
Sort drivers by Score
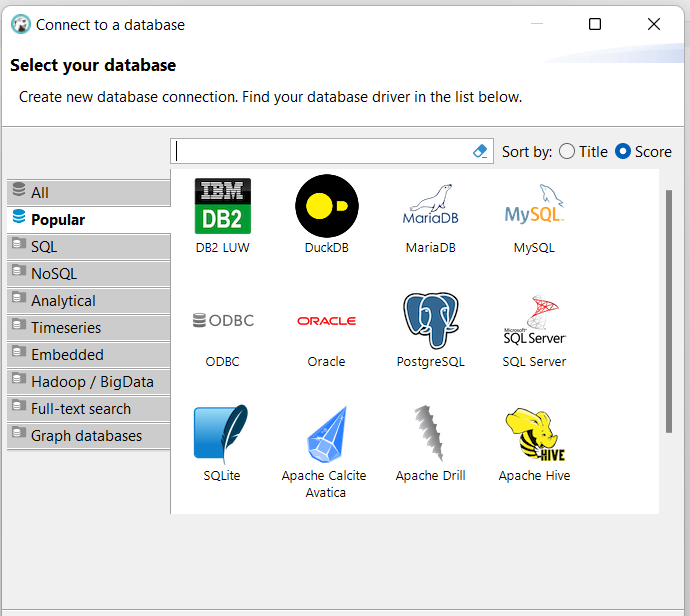pos(624,152)
